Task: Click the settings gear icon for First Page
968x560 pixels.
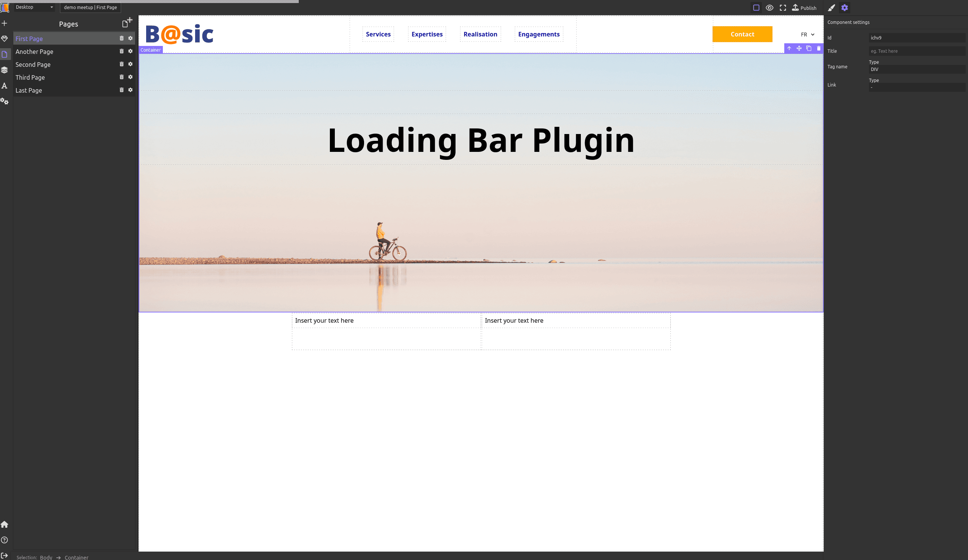Action: coord(131,38)
